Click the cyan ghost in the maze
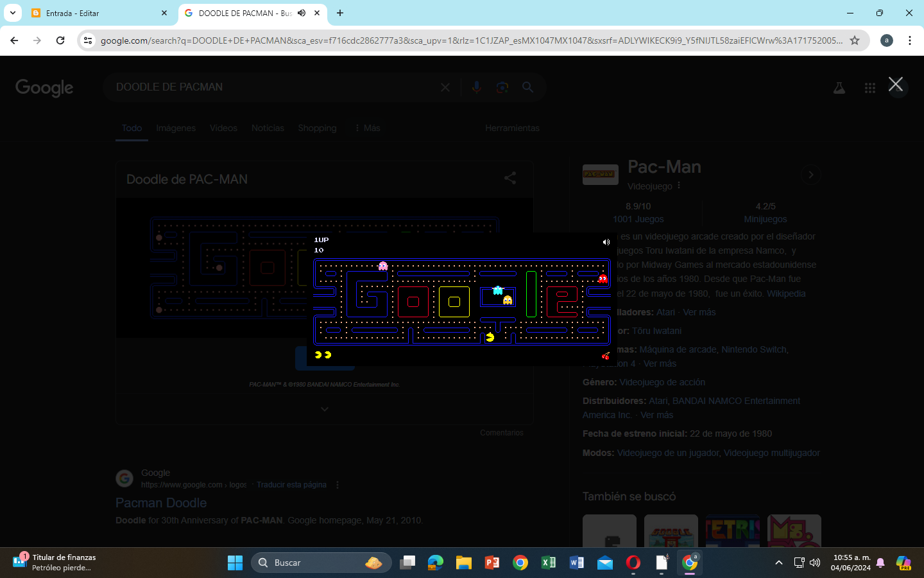The image size is (924, 578). (x=497, y=290)
